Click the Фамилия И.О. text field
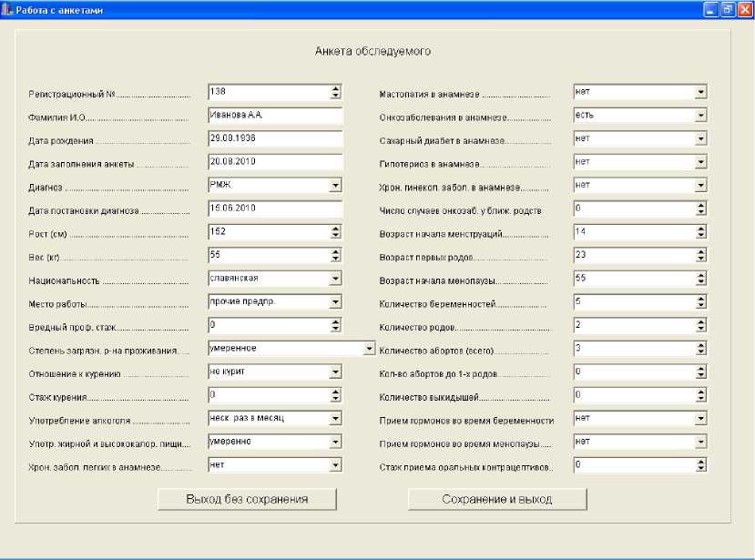The image size is (755, 560). click(x=274, y=116)
